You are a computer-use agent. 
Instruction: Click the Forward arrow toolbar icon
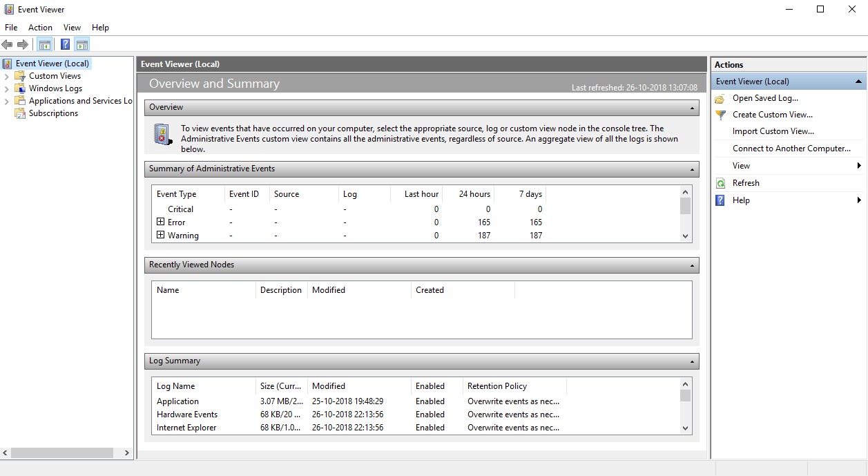click(23, 45)
